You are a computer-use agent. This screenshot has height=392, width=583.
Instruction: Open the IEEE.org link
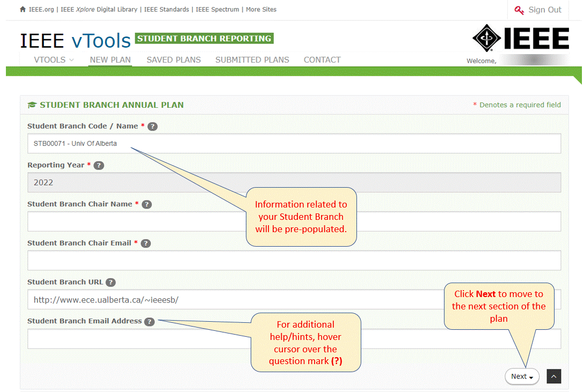pyautogui.click(x=41, y=9)
